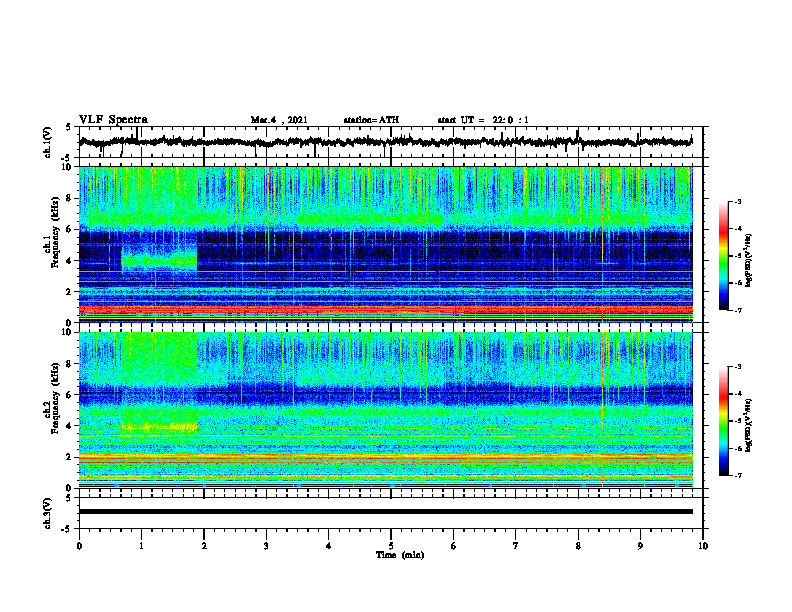
Task: Pick the ch.1 spectrogram color bar
Action: [723, 256]
